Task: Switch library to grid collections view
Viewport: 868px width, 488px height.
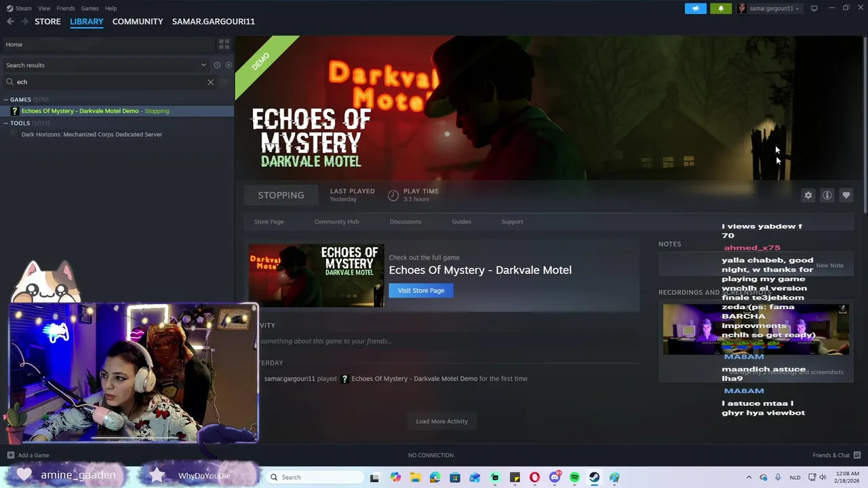Action: (224, 44)
